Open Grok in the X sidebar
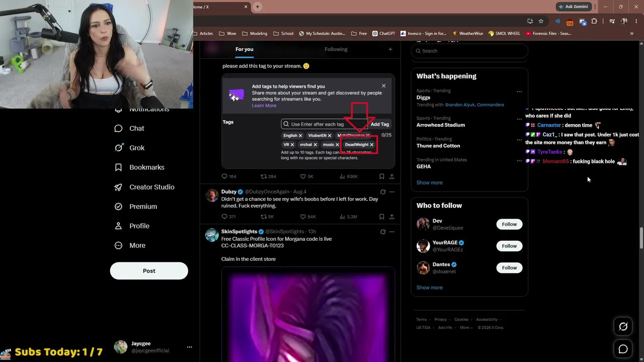 [x=129, y=148]
